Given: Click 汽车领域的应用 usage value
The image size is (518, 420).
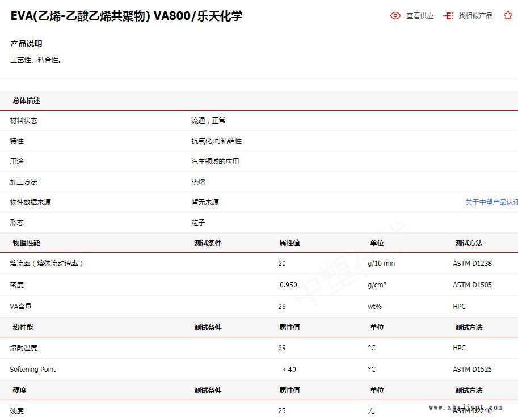Looking at the screenshot, I should pyautogui.click(x=215, y=162).
